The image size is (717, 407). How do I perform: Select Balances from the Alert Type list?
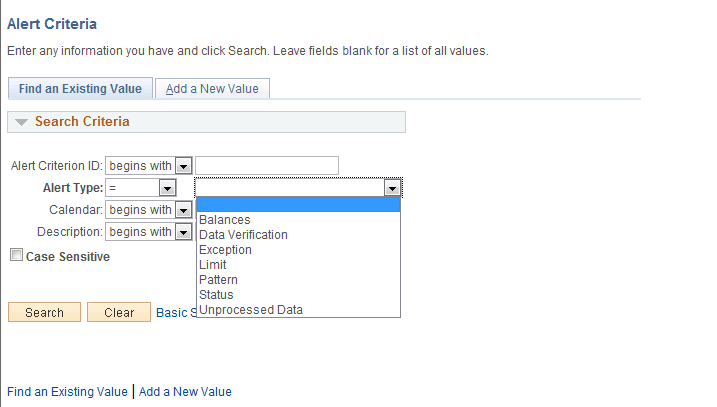click(x=225, y=220)
